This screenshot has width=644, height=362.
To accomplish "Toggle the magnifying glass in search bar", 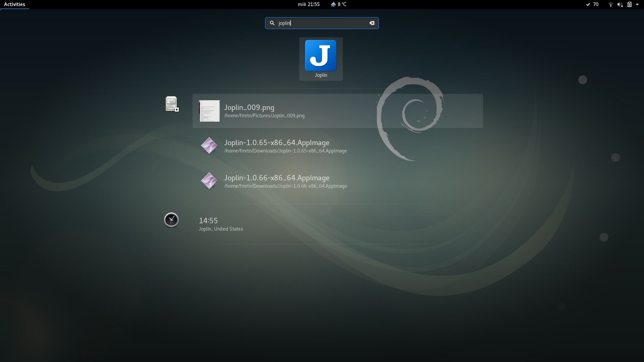I will click(272, 23).
